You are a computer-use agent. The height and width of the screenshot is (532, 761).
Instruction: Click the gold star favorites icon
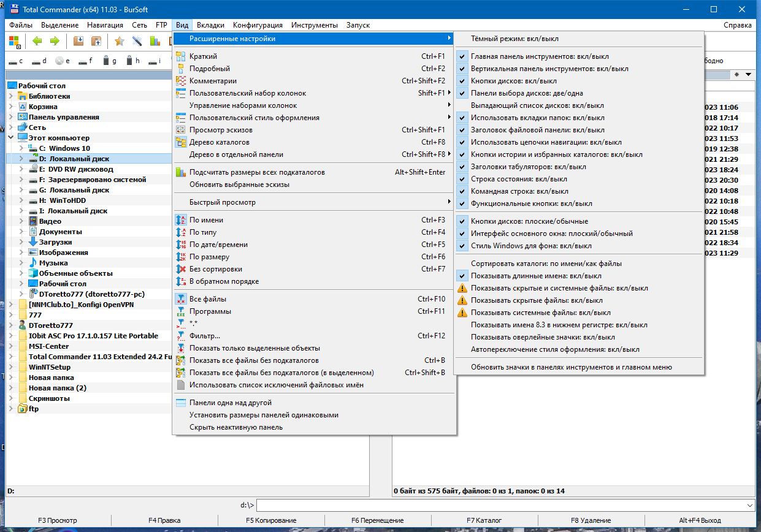(120, 41)
